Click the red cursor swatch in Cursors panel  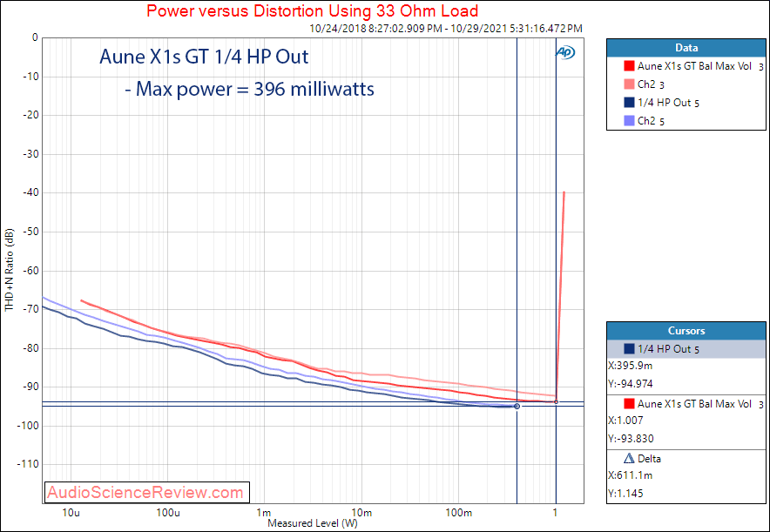[629, 404]
